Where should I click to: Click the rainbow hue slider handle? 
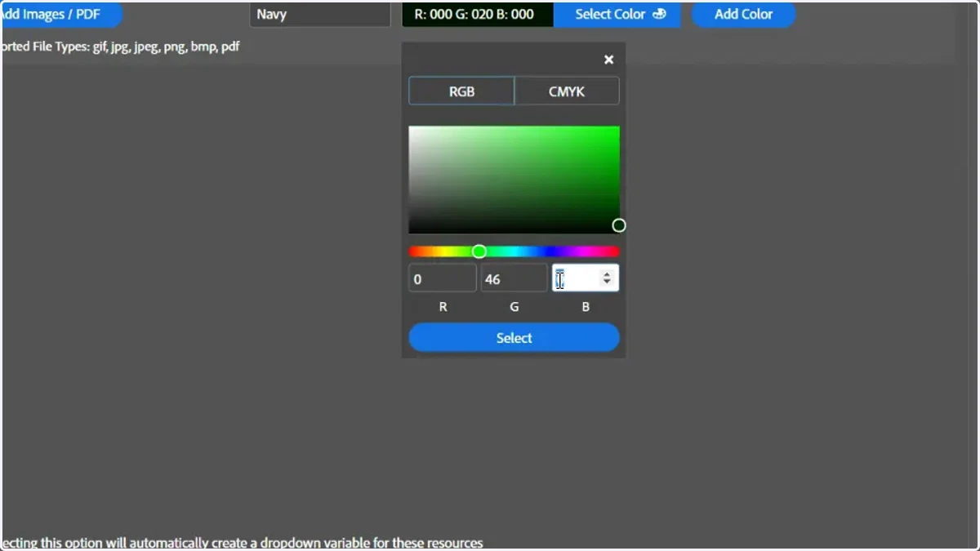point(479,251)
